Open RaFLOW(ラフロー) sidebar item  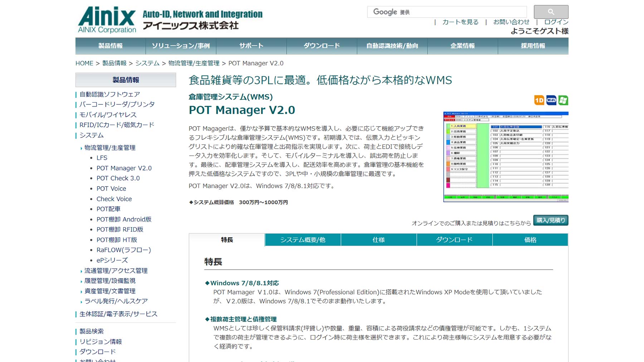click(x=124, y=250)
